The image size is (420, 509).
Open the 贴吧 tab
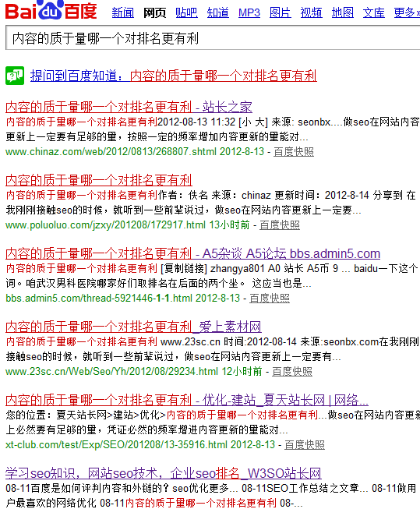click(x=186, y=12)
